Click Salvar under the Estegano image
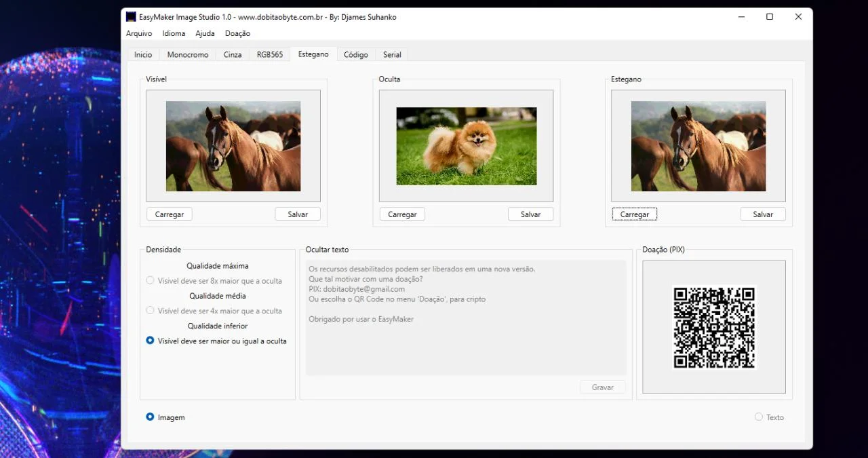The height and width of the screenshot is (458, 868). click(x=763, y=214)
